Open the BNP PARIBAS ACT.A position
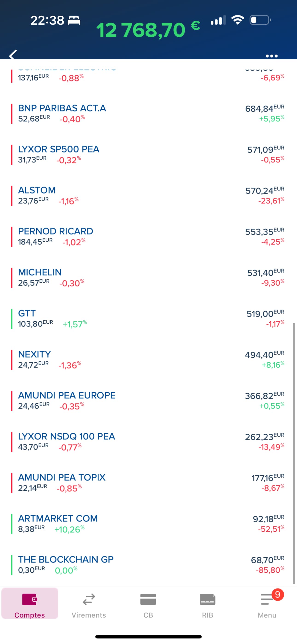 point(148,114)
